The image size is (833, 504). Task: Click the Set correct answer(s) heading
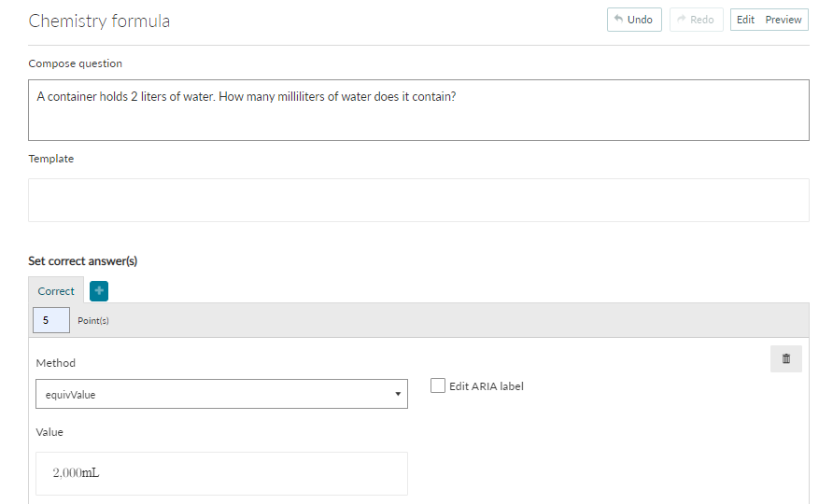(83, 260)
